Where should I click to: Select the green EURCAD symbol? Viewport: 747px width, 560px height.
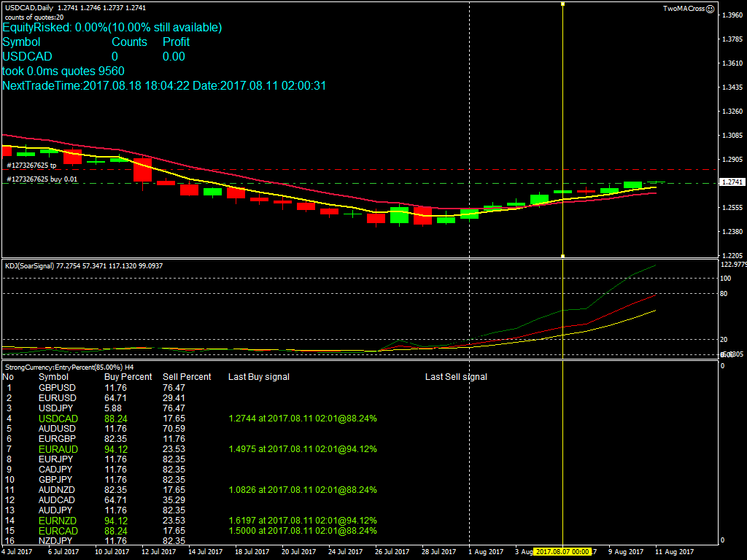(58, 531)
